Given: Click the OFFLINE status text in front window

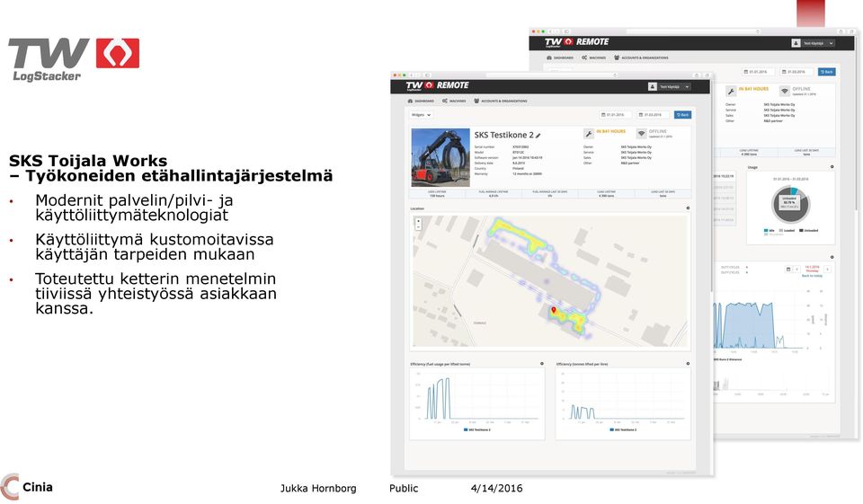Looking at the screenshot, I should [x=658, y=131].
